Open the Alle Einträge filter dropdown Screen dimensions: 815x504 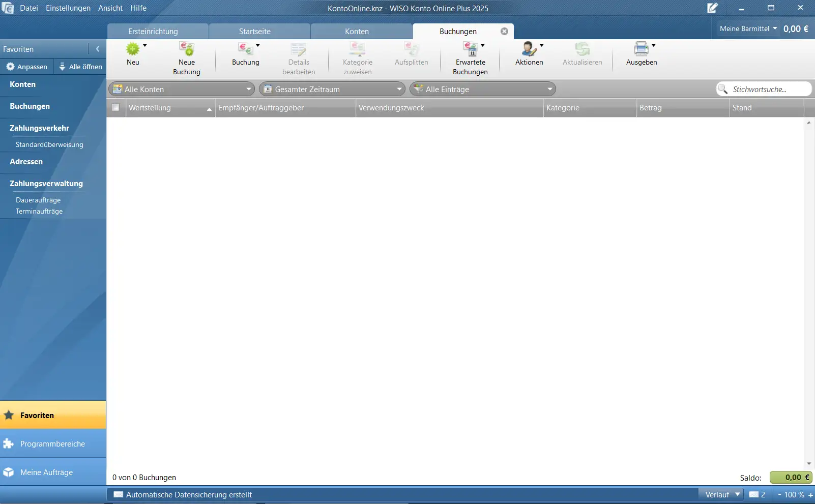482,89
